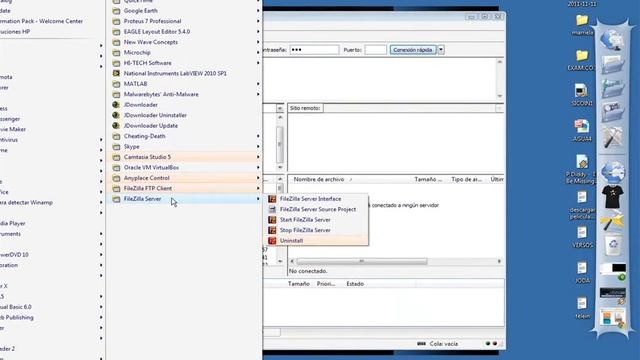This screenshot has width=640, height=360.
Task: Click Estado column in transfer queue
Action: tap(355, 284)
